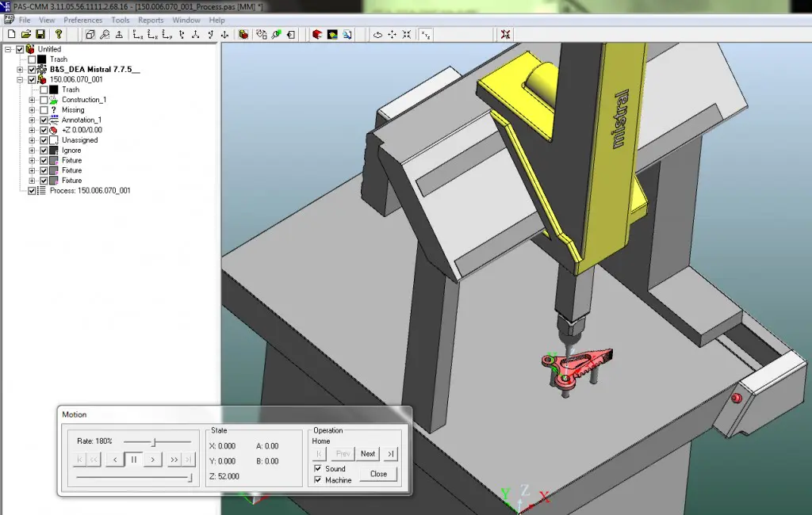Viewport: 812px width, 515px height.
Task: Select the 3D box view icon
Action: pos(90,35)
